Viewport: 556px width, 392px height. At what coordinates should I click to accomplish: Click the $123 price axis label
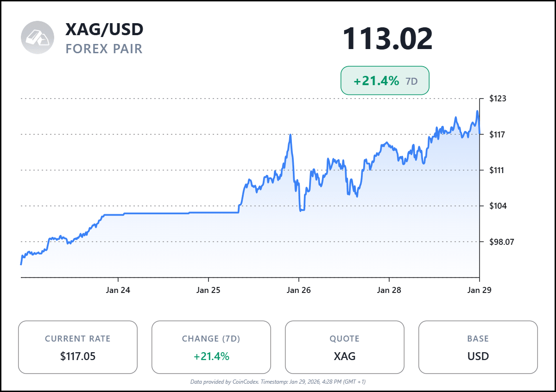[498, 99]
